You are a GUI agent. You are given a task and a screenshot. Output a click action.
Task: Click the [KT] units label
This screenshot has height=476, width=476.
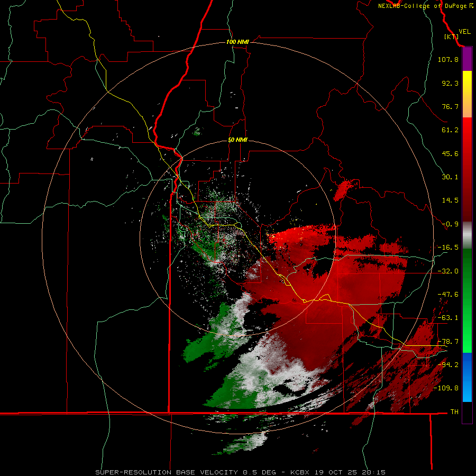click(451, 36)
